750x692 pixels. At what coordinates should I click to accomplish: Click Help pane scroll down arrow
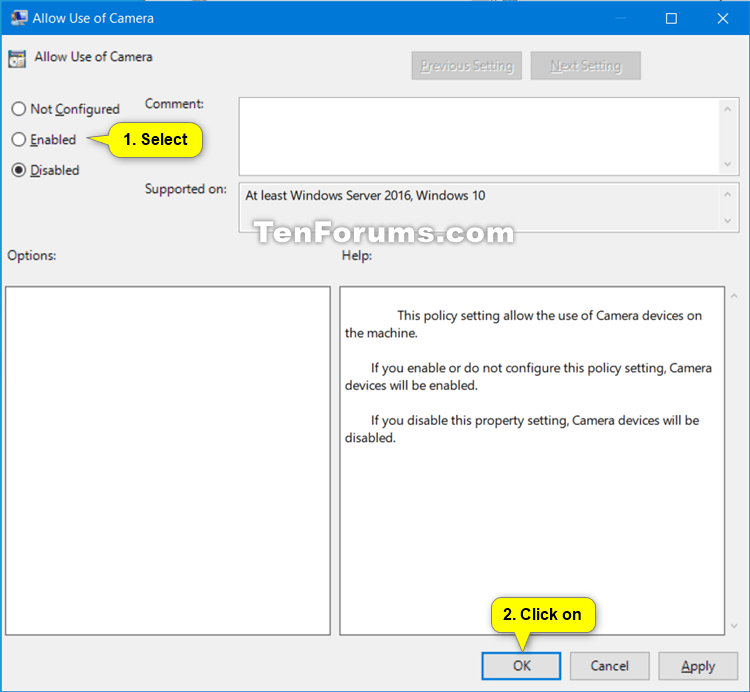coord(734,626)
